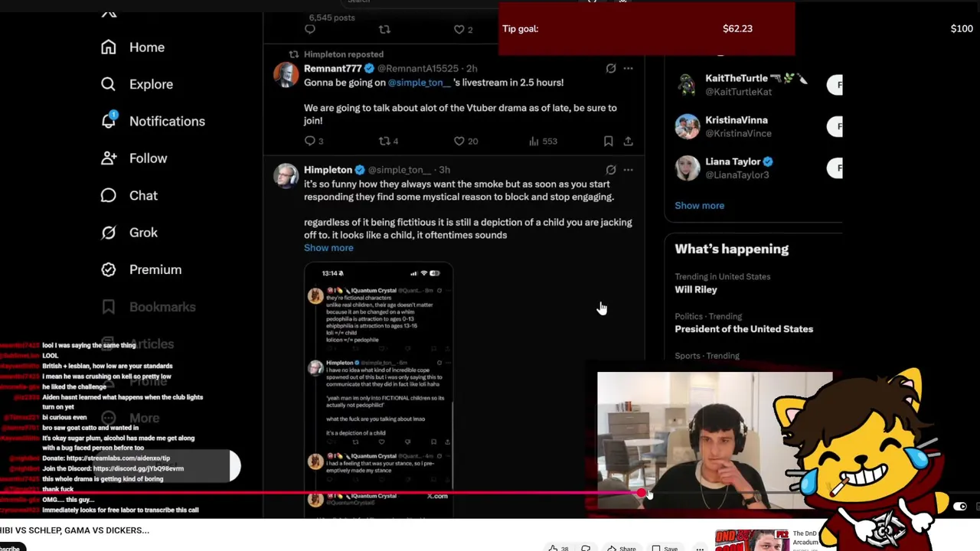
Task: Open KristinaVinna's avatar
Action: 688,126
